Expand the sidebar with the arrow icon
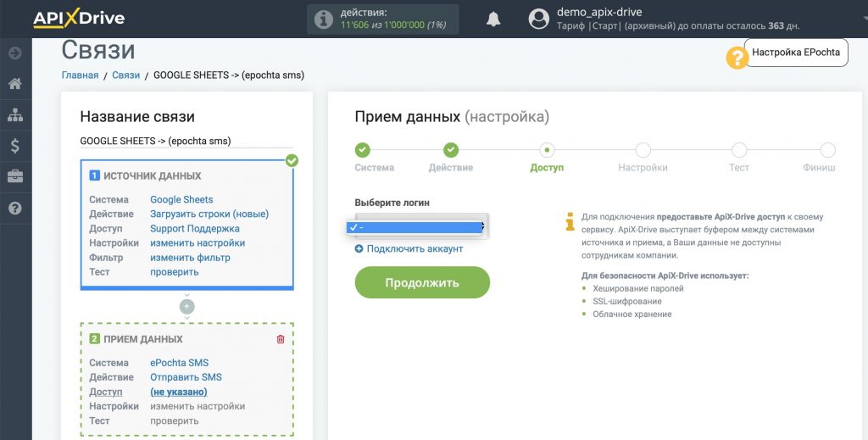This screenshot has width=868, height=440. [15, 53]
